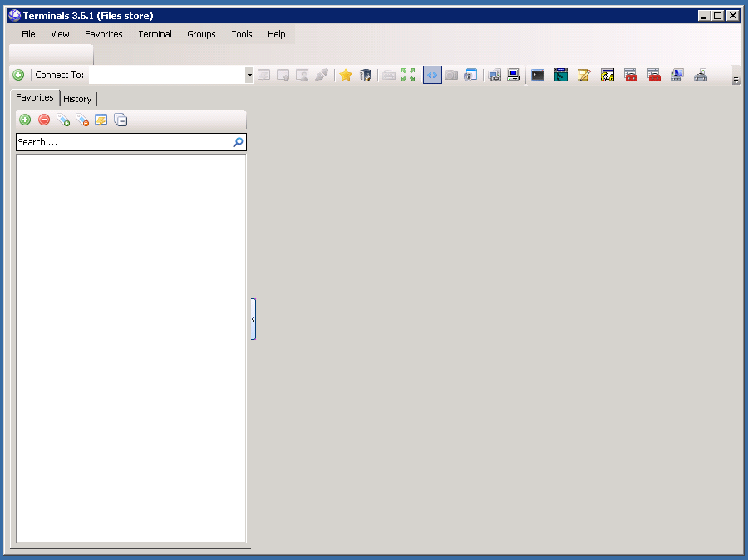Click the greyed-out plug Disconnect icon
Viewport: 748px width, 560px height.
pyautogui.click(x=322, y=75)
